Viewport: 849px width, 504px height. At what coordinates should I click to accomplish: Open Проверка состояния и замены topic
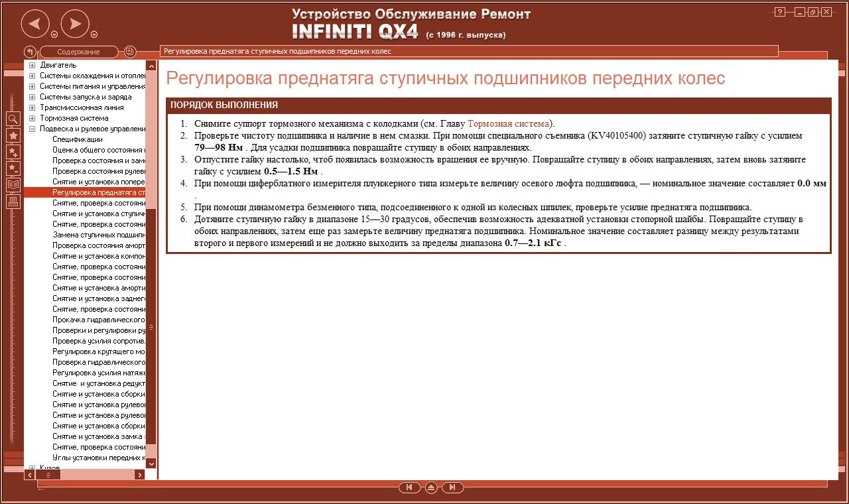99,160
